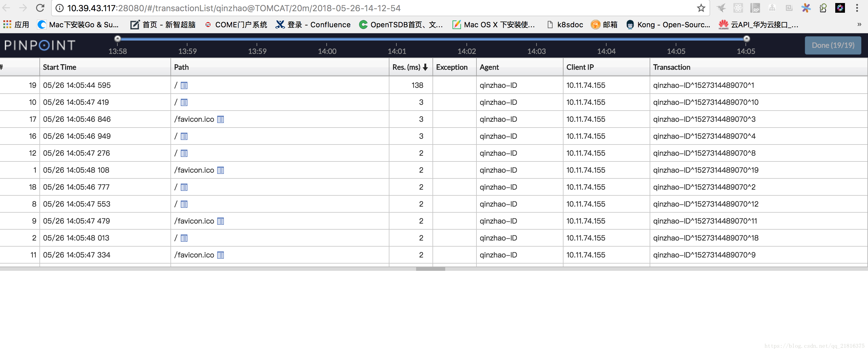Open the apps grid bookmark icon

tap(7, 25)
